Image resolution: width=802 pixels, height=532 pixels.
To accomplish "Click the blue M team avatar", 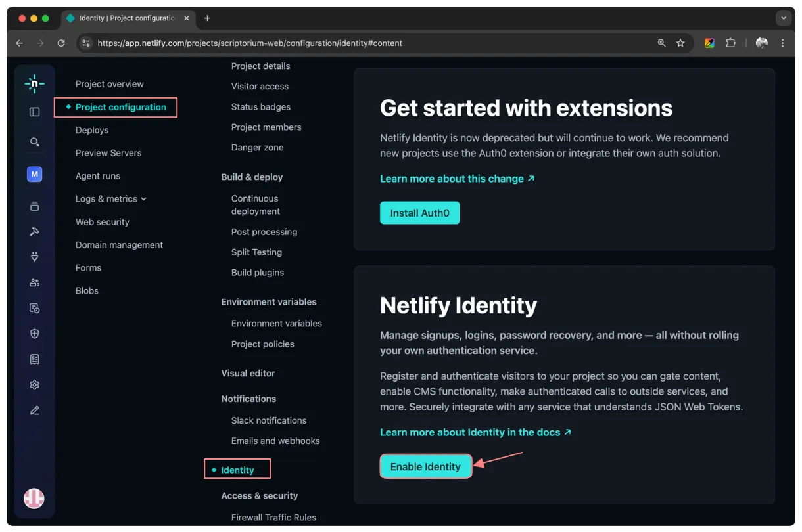I will [x=35, y=174].
